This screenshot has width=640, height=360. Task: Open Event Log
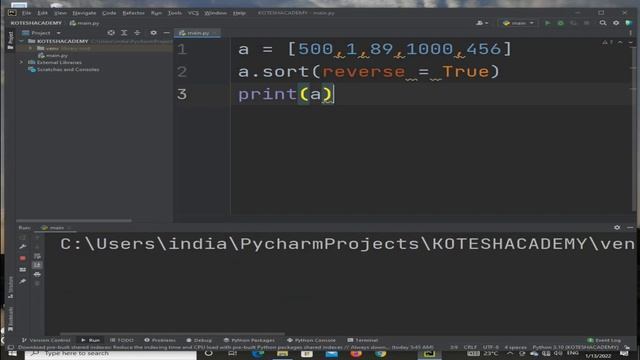pyautogui.click(x=604, y=340)
